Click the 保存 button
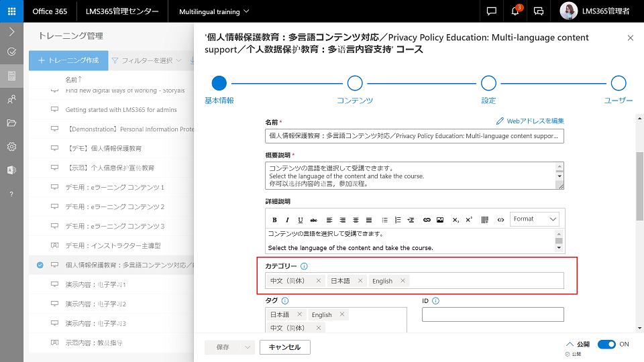This screenshot has height=362, width=644. coord(223,347)
